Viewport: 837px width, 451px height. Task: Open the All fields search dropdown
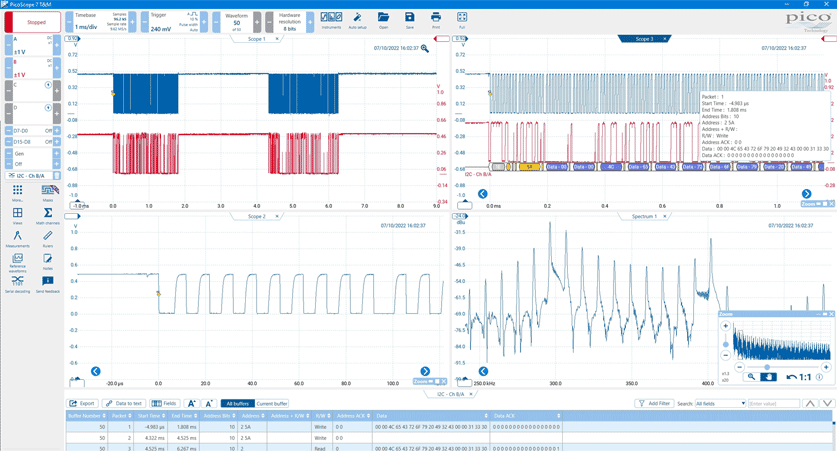coord(721,403)
